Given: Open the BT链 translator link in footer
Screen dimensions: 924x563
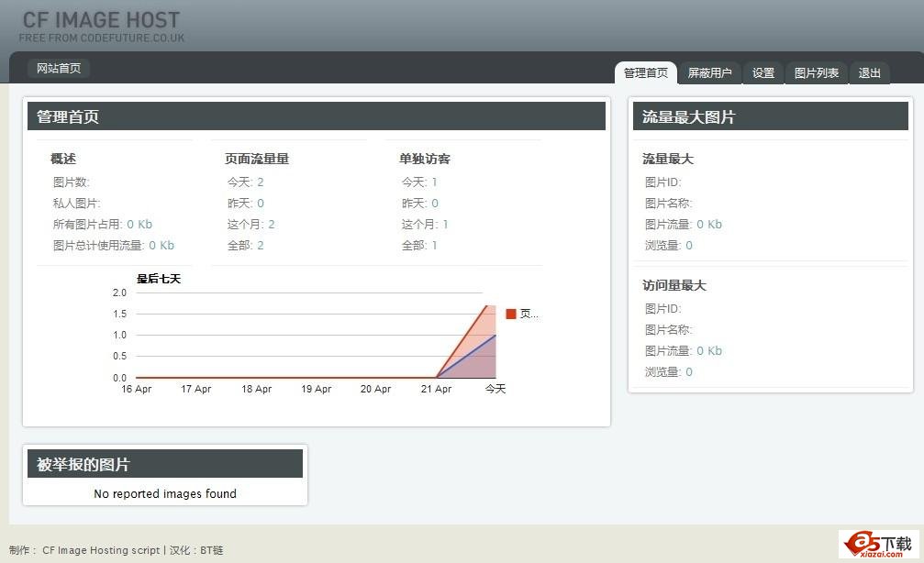Looking at the screenshot, I should 211,550.
